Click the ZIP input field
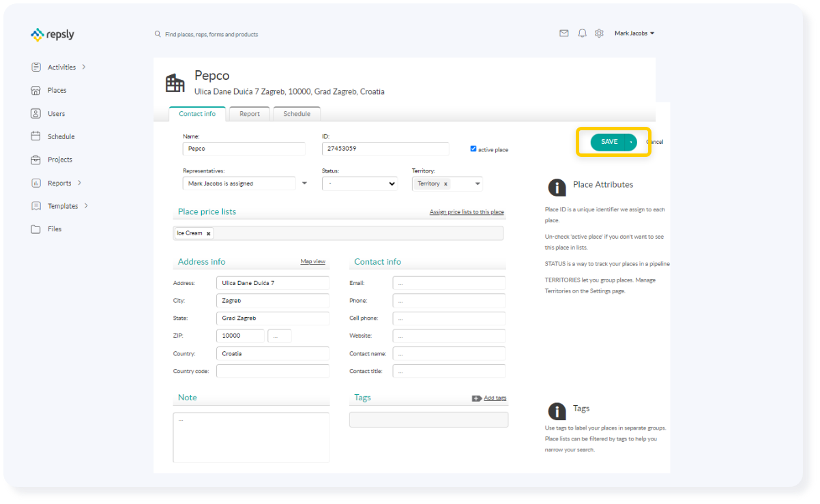Screen dimensions: 820x504 240,336
